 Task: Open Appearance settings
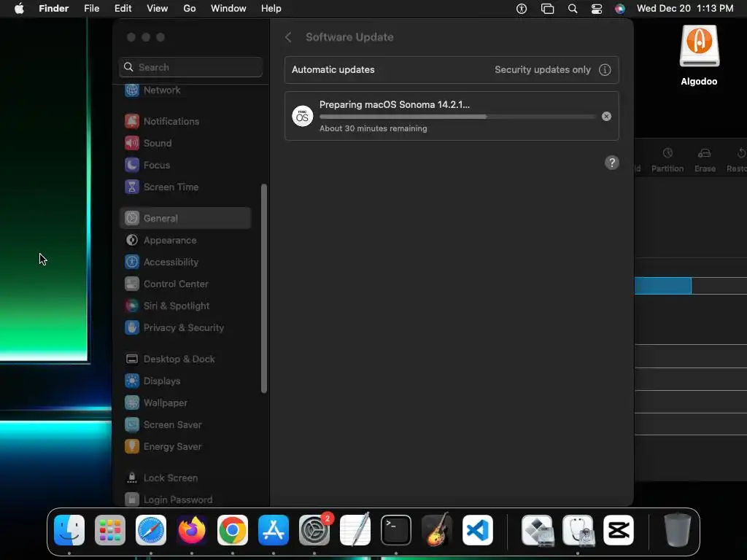(x=185, y=240)
